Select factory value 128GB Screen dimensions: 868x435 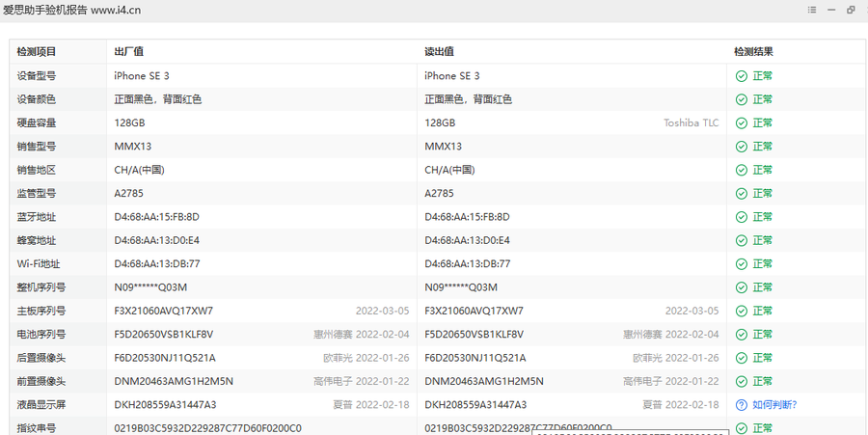129,122
